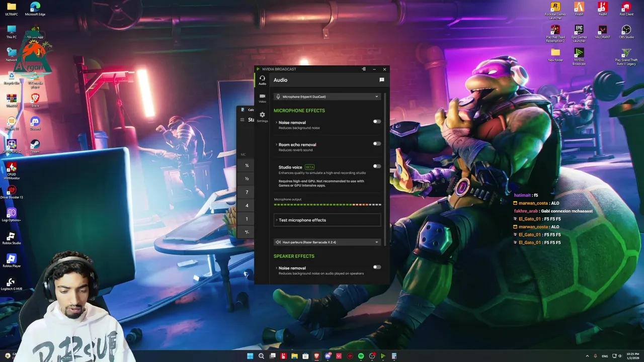The width and height of the screenshot is (644, 362).
Task: Select CPUID HWMonitor desktop shortcut
Action: click(11, 171)
